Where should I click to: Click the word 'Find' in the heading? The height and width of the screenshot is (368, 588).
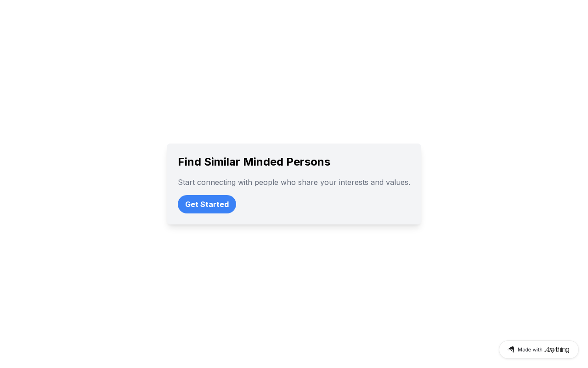coord(189,162)
